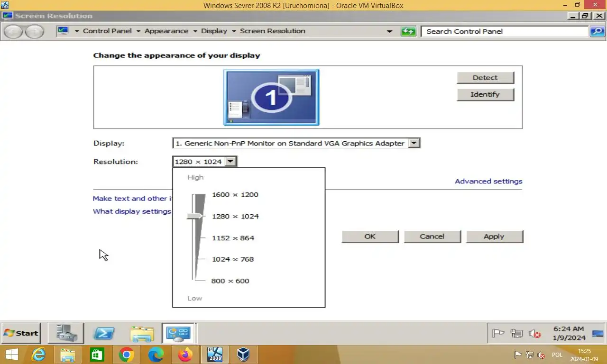The width and height of the screenshot is (607, 364).
Task: Launch Microsoft Edge from the host taskbar
Action: (x=156, y=355)
